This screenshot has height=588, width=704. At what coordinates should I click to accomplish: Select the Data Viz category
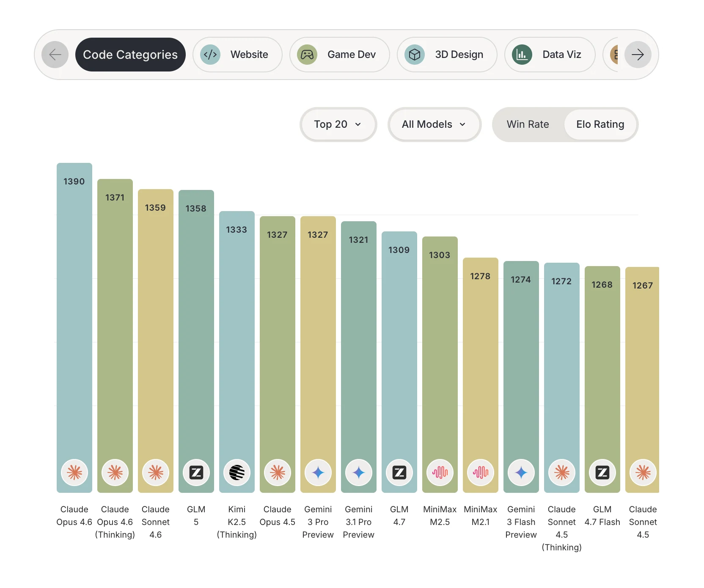550,55
